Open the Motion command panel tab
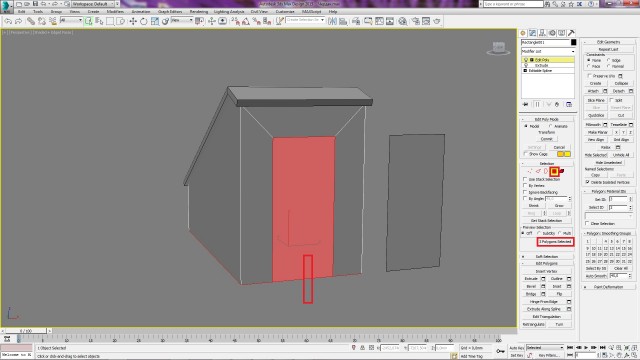Viewport: 640px width, 360px height. pos(552,33)
